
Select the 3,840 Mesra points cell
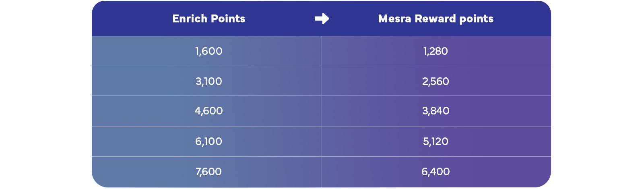(x=436, y=111)
